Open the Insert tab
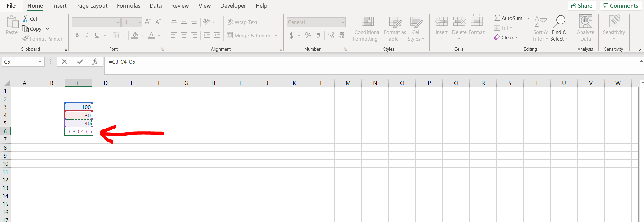Screen dimensions: 644x222 point(59,6)
